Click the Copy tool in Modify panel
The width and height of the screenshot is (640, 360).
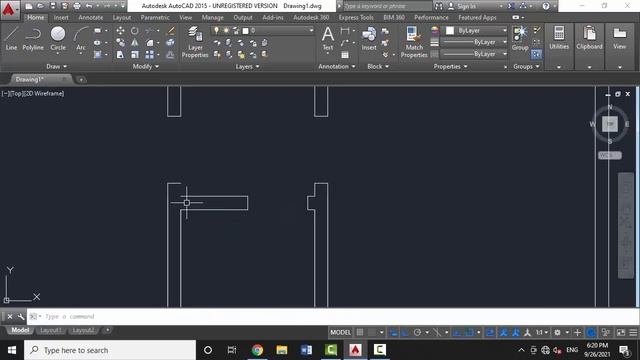(x=120, y=42)
